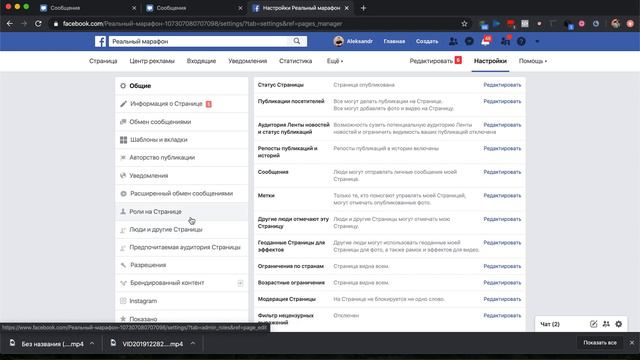Bookmark page with star icon
Screen dimensions: 640x360
point(464,24)
